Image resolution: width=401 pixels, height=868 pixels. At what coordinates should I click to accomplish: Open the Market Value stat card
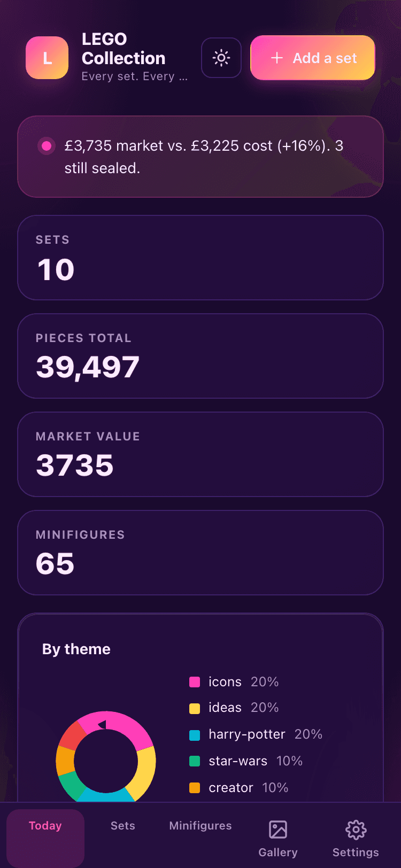point(200,454)
